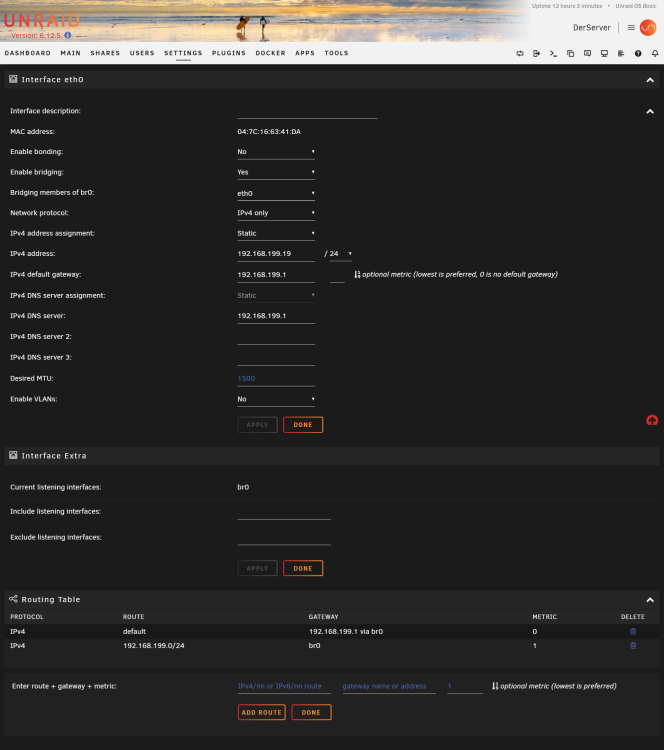Viewport: 664px width, 750px height.
Task: Click the logout icon in toolbar
Action: tap(536, 54)
